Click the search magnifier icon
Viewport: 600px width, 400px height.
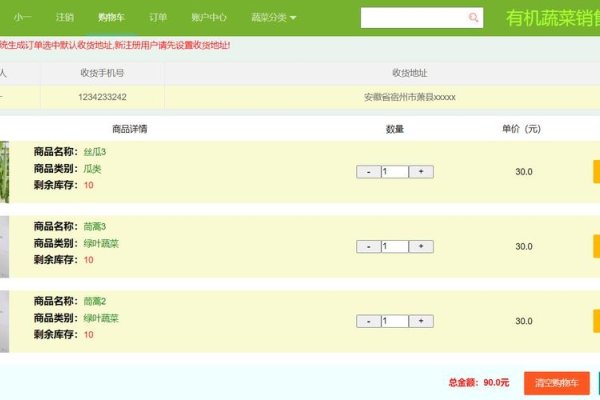473,17
